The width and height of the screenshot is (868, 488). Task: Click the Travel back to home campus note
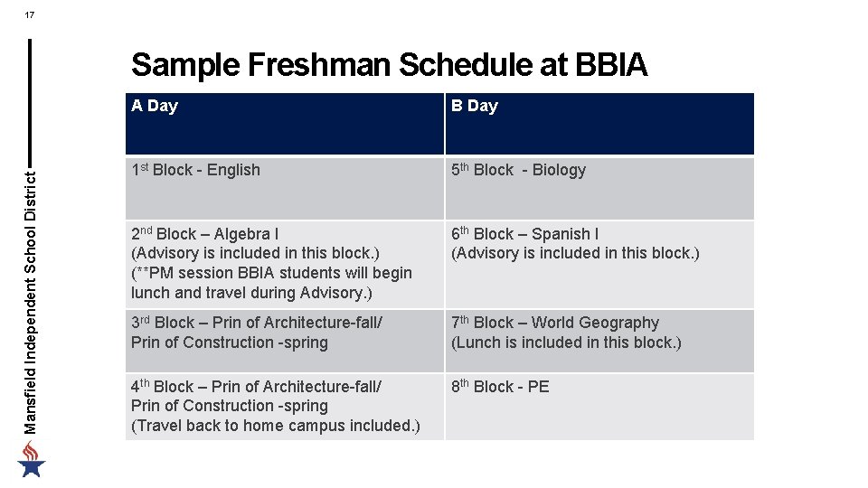275,426
